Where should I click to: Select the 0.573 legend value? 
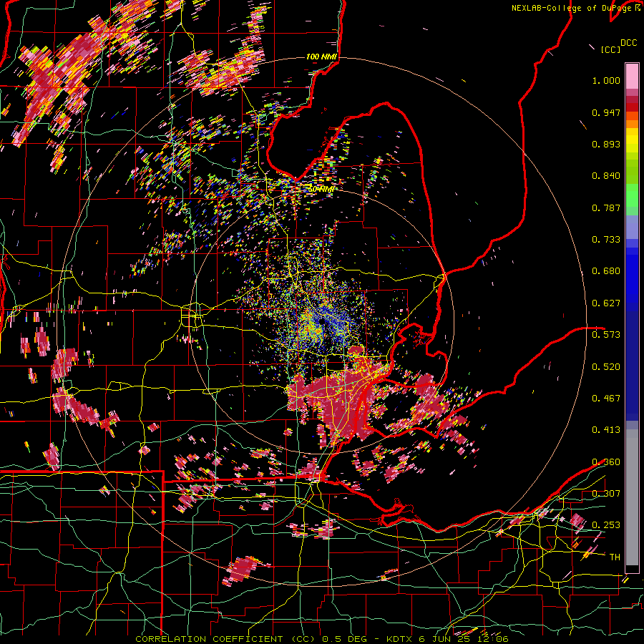click(x=606, y=335)
